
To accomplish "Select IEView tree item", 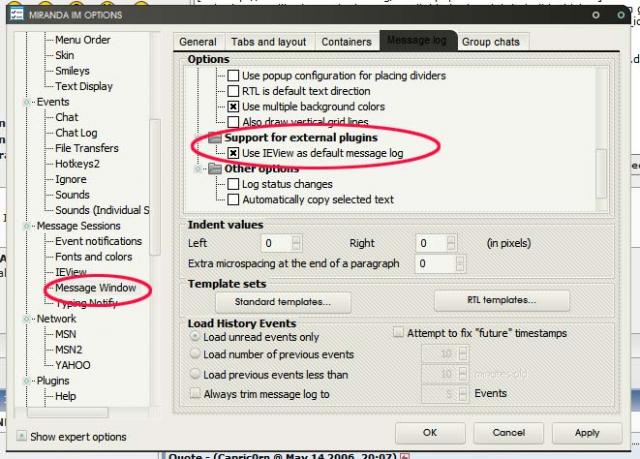I will coord(71,272).
